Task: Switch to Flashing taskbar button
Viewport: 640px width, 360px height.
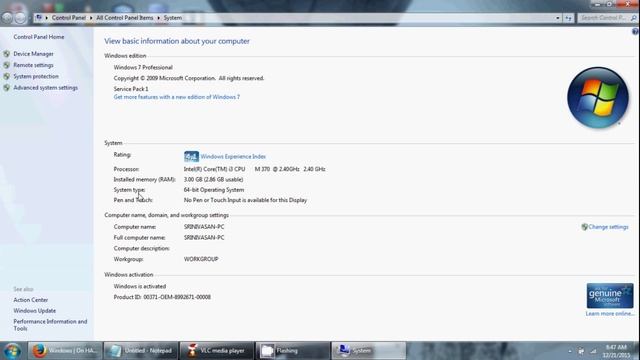Action: pos(293,351)
